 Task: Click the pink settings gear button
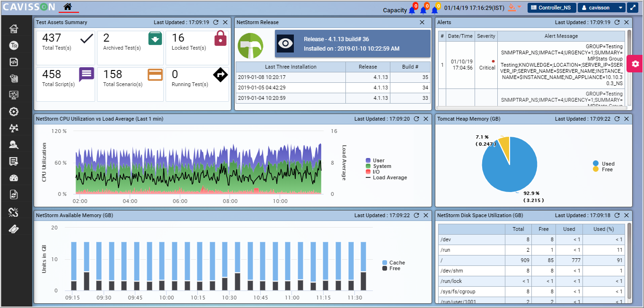[635, 64]
